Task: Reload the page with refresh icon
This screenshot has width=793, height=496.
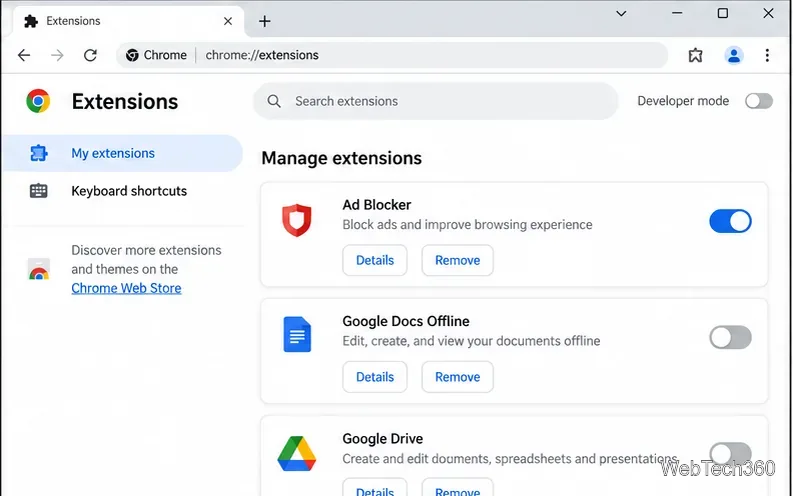Action: pos(91,55)
